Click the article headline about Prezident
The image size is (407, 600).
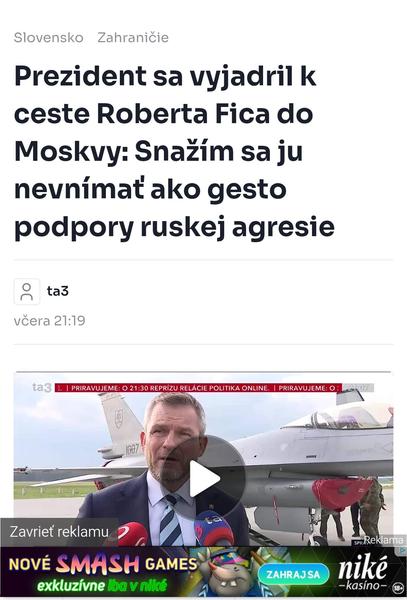[174, 152]
